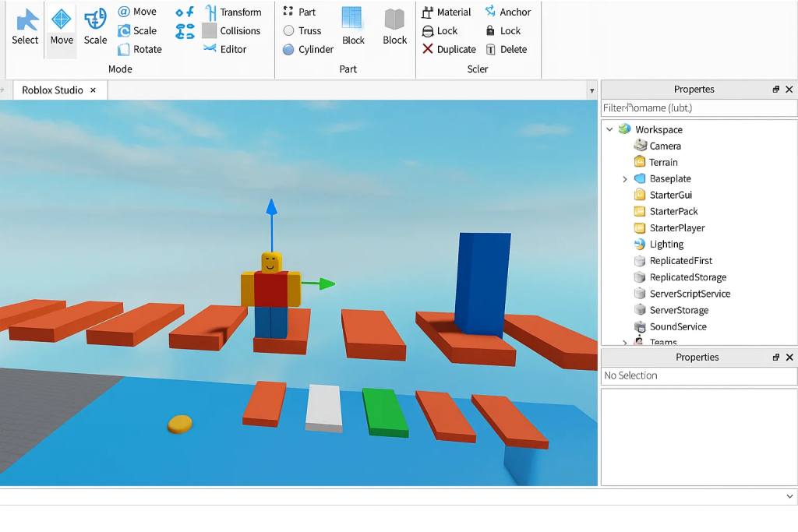
Task: Pick the large Scale tool beside Rotate
Action: [95, 27]
